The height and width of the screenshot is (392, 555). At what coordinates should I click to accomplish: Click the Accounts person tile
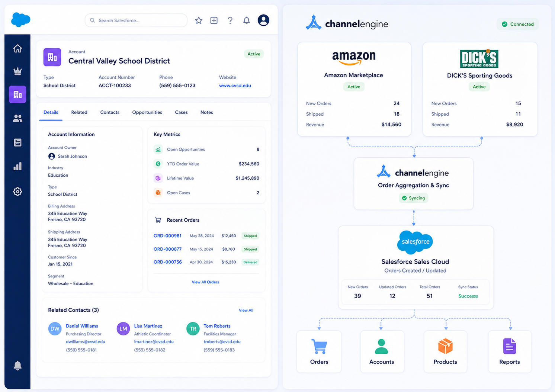click(382, 351)
